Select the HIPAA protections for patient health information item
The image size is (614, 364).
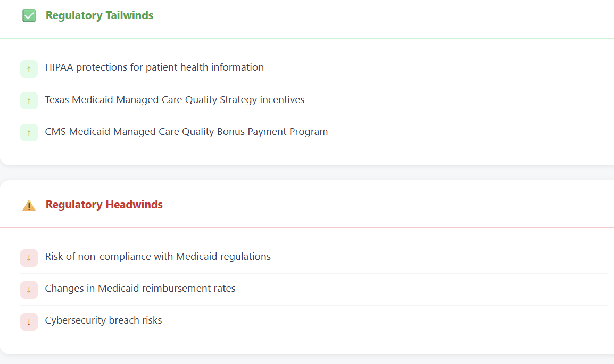(x=154, y=67)
